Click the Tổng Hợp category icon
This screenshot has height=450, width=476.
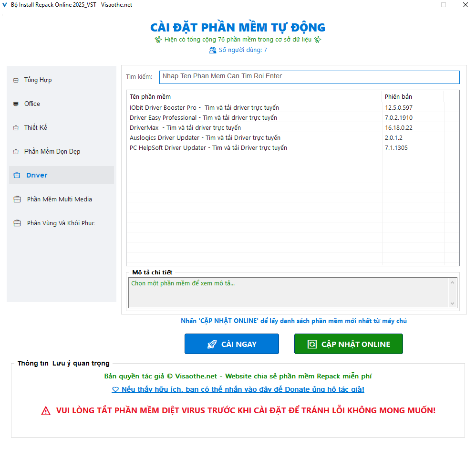click(x=16, y=80)
